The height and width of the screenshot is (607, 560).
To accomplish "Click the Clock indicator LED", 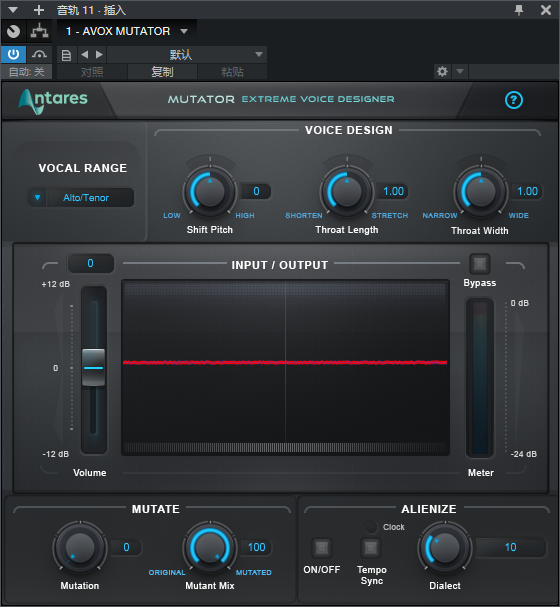I will pos(371,527).
